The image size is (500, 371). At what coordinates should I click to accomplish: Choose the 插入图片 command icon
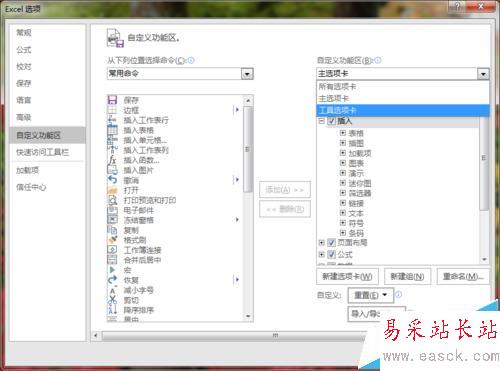pos(112,170)
